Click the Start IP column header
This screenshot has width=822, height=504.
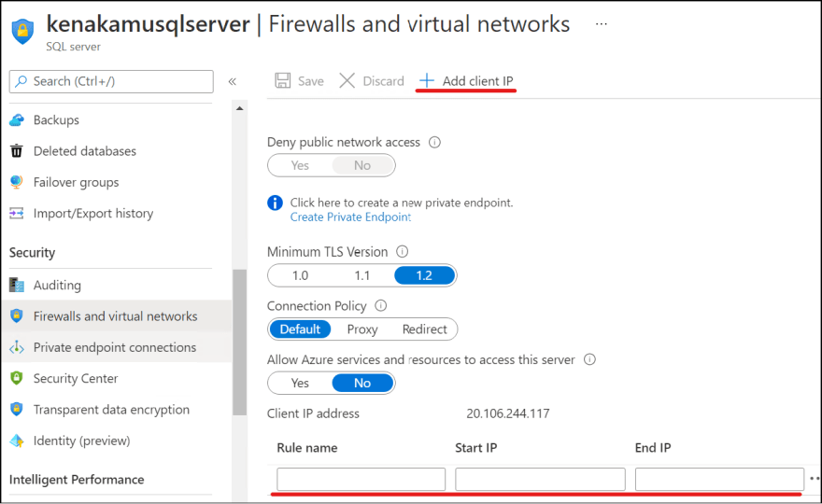476,448
